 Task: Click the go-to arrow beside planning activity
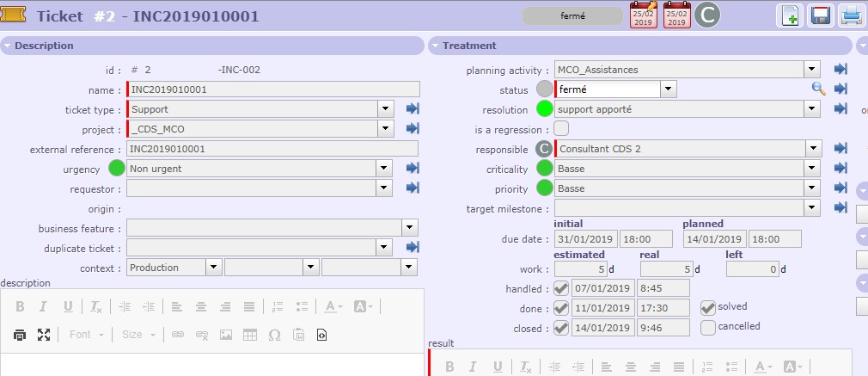(x=840, y=70)
